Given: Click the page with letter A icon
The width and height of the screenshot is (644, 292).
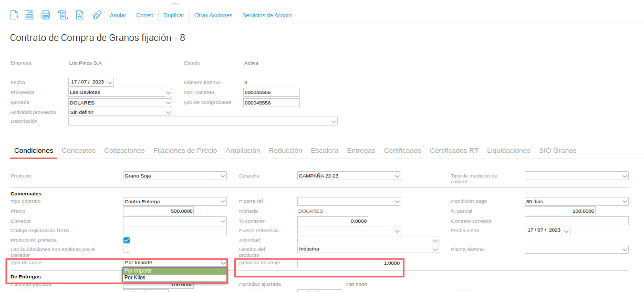Looking at the screenshot, I should click(x=79, y=15).
